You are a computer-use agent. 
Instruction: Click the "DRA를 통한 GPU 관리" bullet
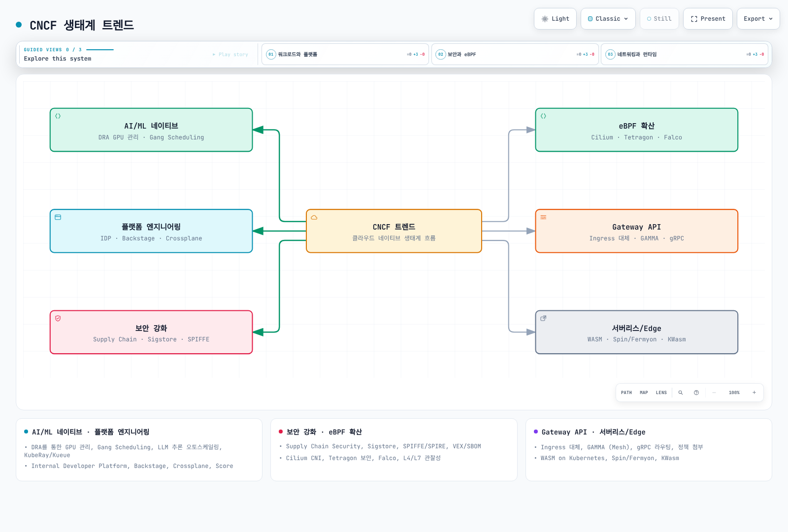[123, 451]
